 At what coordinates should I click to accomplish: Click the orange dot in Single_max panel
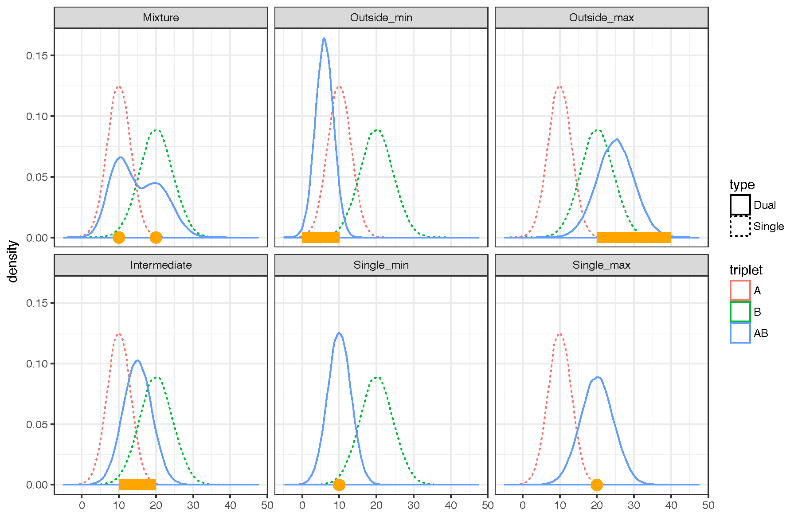597,485
